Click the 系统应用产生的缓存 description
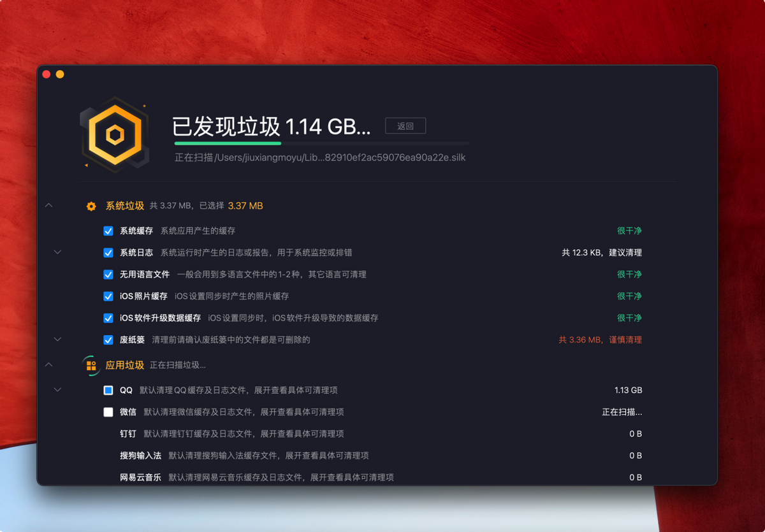The image size is (765, 532). [x=198, y=231]
